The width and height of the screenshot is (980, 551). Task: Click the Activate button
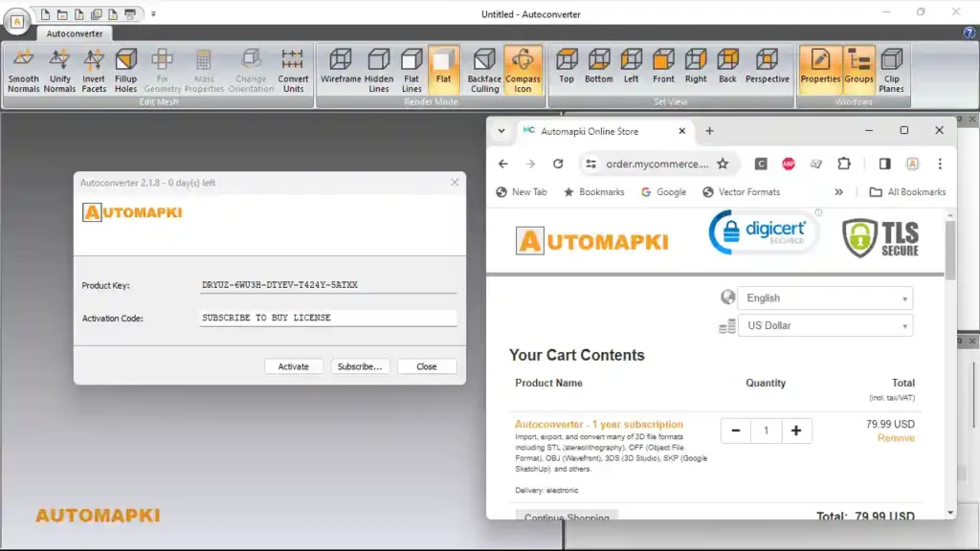tap(293, 366)
